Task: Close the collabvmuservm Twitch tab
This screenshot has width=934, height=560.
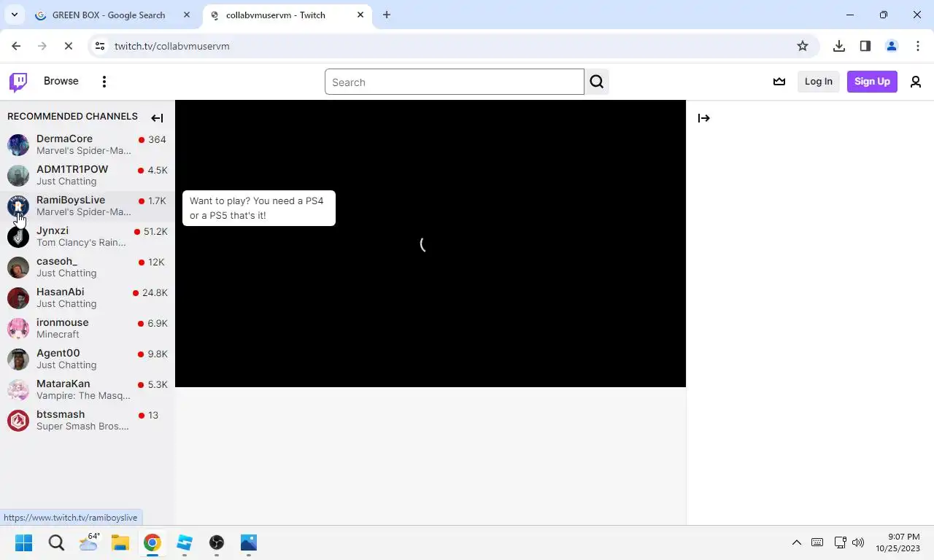Action: 360,15
